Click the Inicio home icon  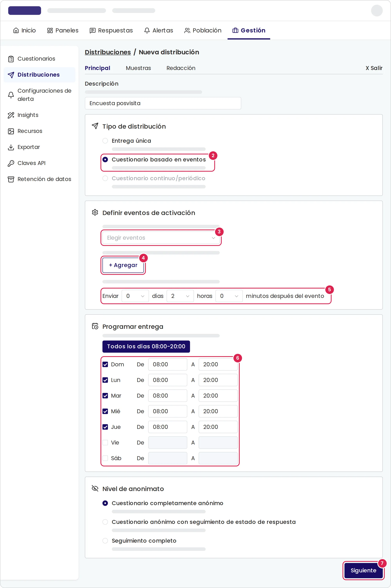coord(16,30)
